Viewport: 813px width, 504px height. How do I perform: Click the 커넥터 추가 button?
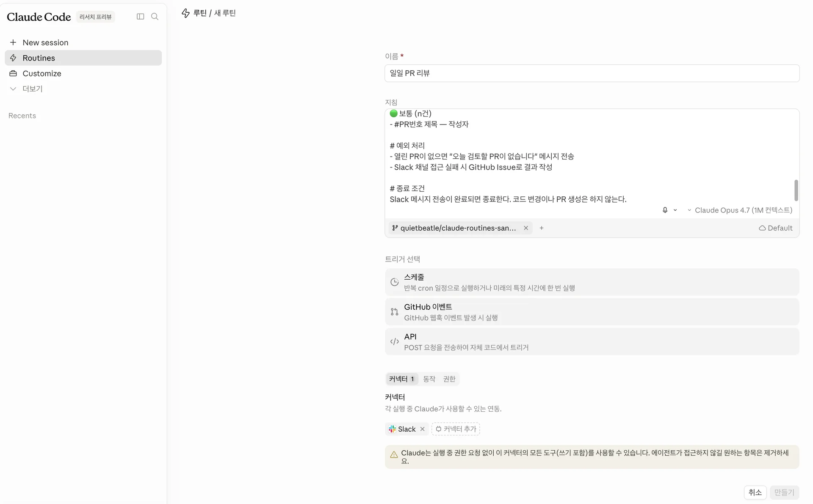[455, 429]
